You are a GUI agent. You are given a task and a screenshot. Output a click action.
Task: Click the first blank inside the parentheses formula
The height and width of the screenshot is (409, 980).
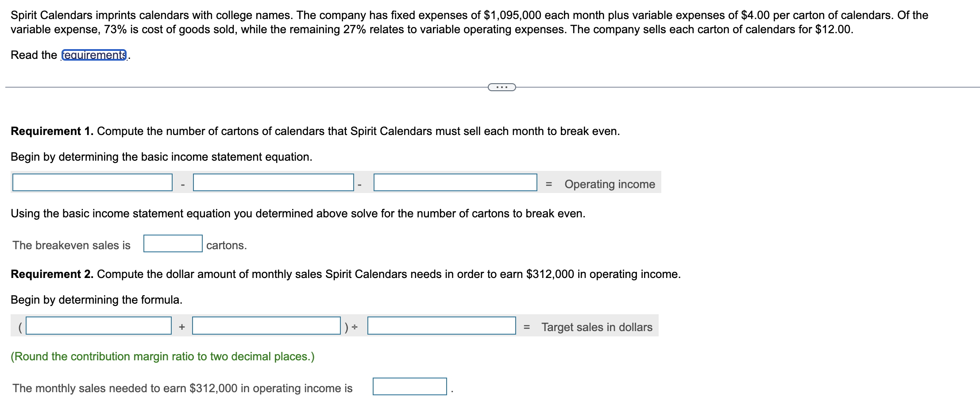coord(98,326)
